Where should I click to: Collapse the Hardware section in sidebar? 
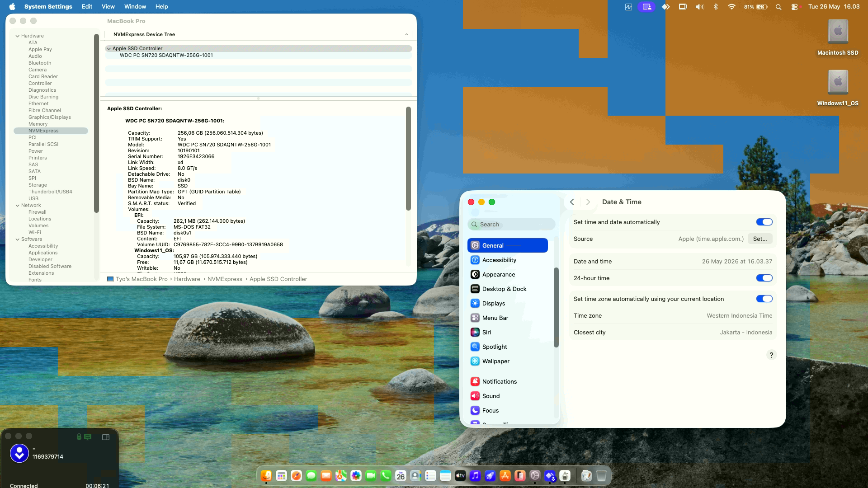[x=18, y=36]
